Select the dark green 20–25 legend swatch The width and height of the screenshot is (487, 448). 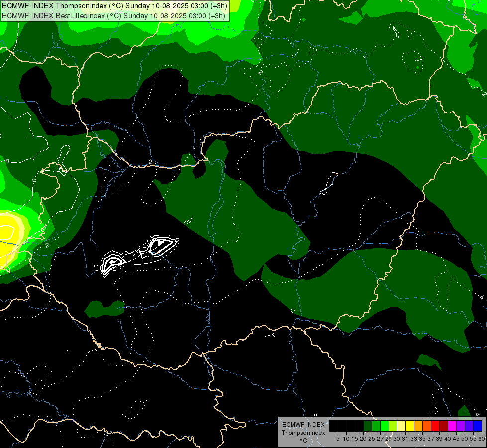[368, 426]
